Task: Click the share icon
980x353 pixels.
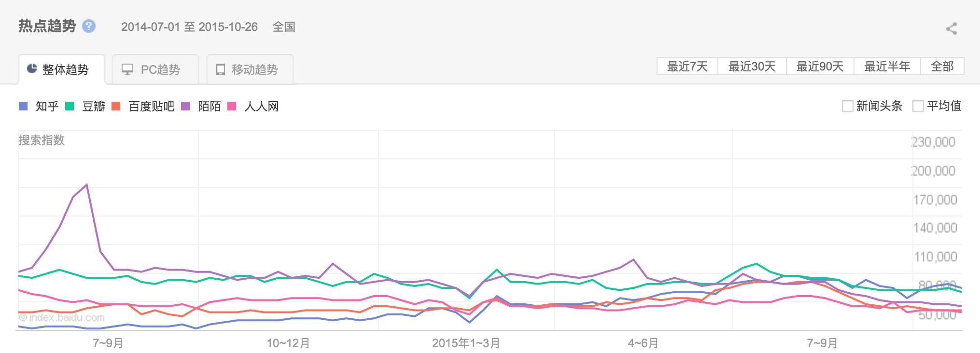Action: 951,28
